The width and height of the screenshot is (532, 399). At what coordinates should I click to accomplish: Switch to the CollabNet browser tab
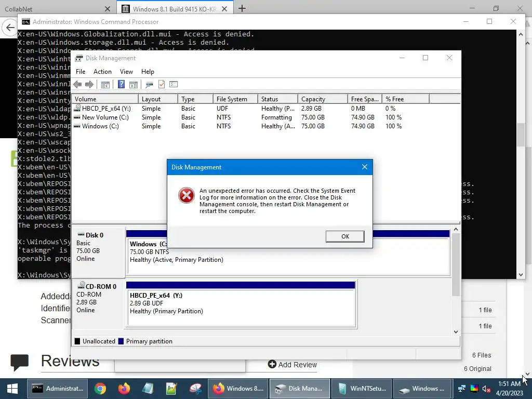click(x=58, y=8)
